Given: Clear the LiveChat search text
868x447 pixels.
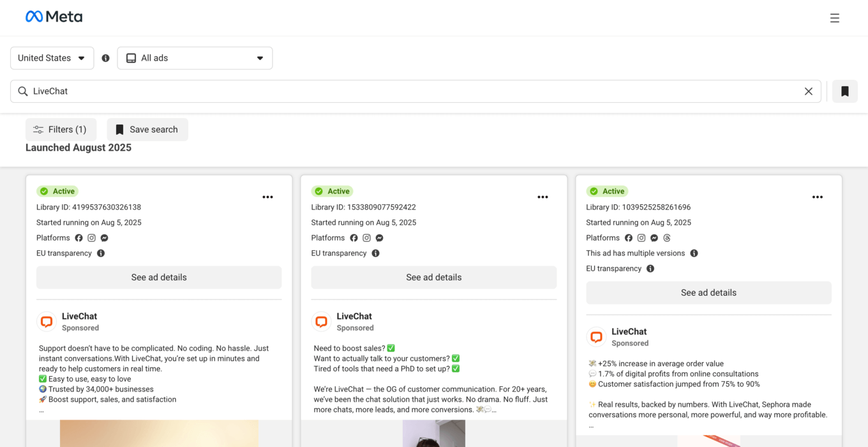Looking at the screenshot, I should (x=808, y=91).
